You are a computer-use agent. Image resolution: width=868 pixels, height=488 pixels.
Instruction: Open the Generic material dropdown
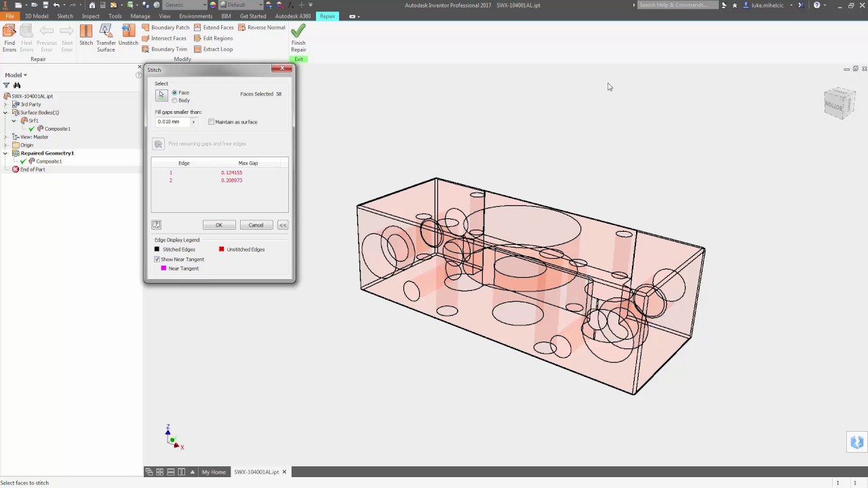(x=183, y=5)
